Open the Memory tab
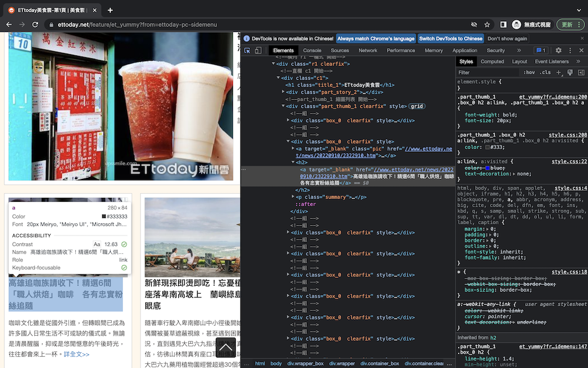Viewport: 588px width, 368px height. point(434,50)
